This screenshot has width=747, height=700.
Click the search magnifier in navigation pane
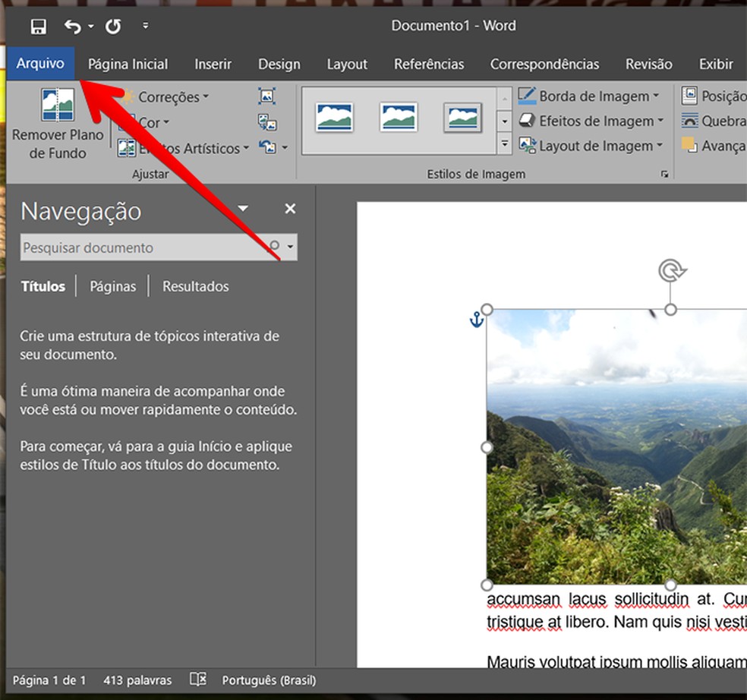(275, 247)
